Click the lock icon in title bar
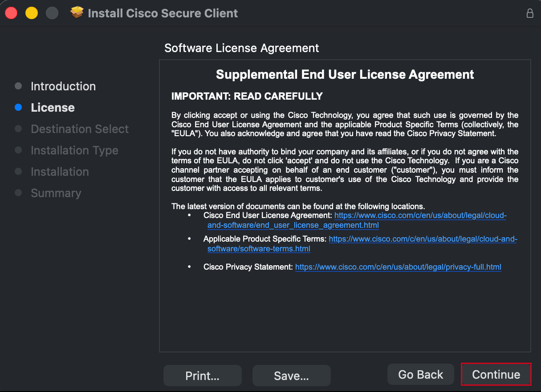The width and height of the screenshot is (541, 392). tap(530, 13)
